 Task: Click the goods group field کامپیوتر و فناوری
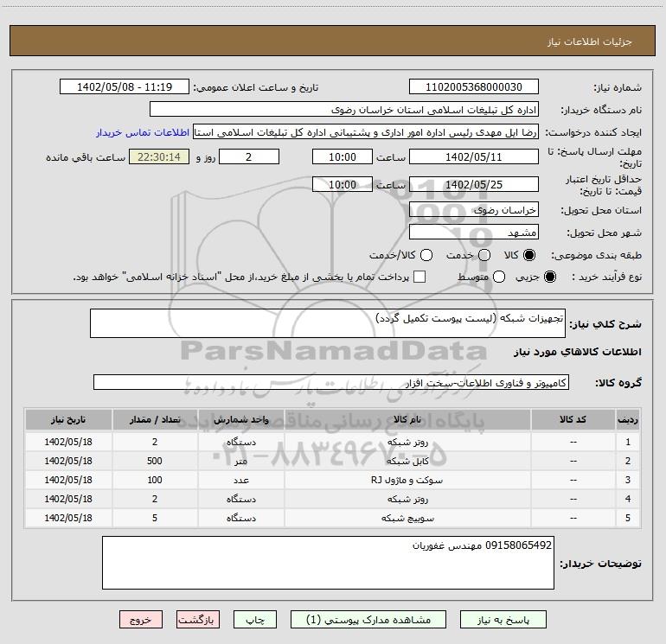point(331,382)
